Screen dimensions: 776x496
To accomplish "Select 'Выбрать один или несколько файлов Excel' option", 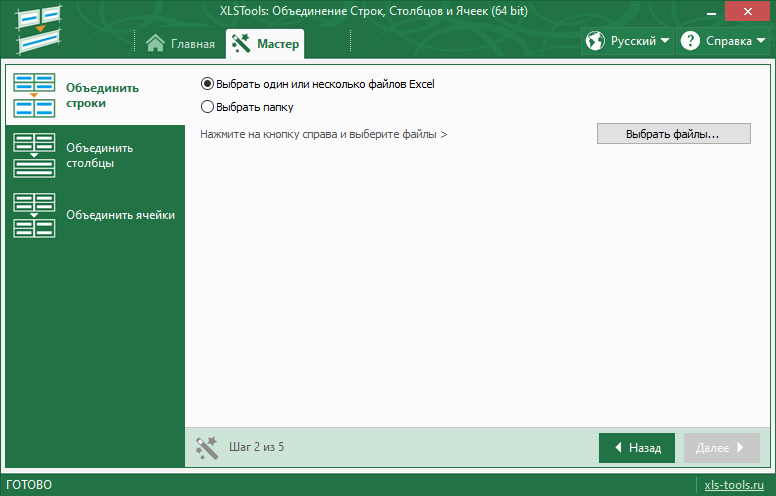I will (x=208, y=85).
